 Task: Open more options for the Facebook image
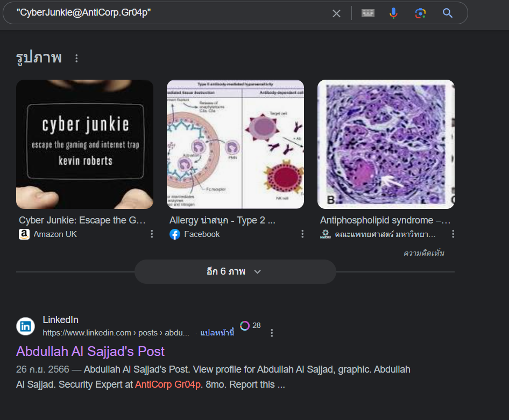pos(302,234)
